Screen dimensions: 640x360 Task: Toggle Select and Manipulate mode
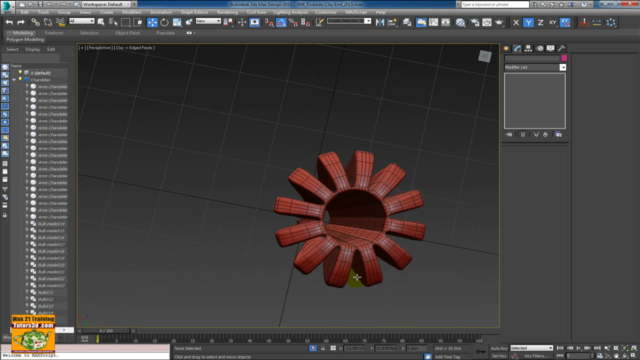pyautogui.click(x=242, y=22)
